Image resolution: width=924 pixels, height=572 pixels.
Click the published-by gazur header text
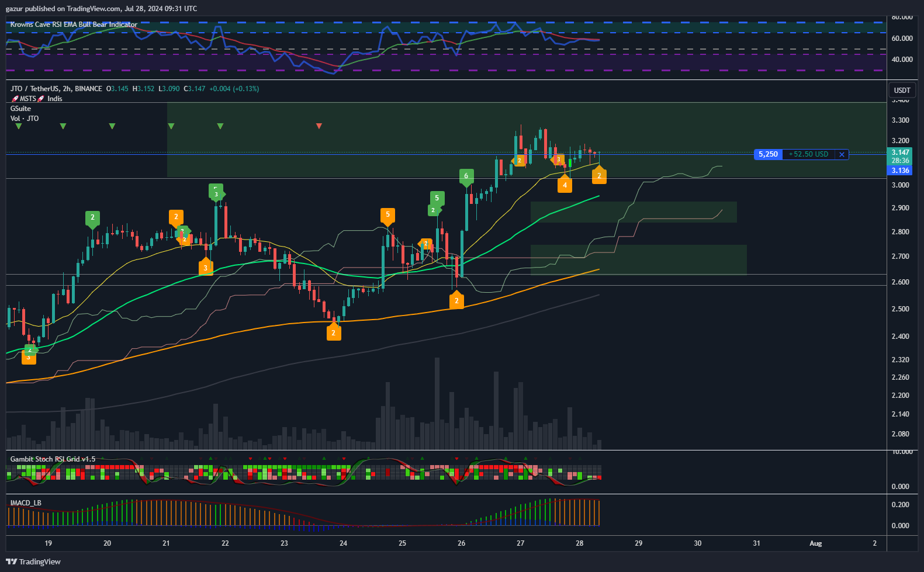coord(101,9)
